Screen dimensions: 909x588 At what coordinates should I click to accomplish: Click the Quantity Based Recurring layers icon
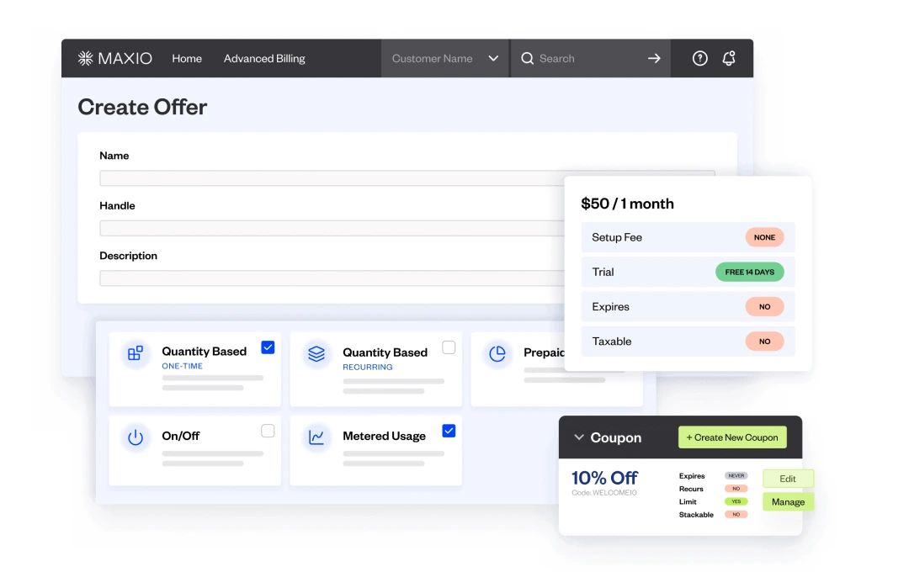coord(316,354)
